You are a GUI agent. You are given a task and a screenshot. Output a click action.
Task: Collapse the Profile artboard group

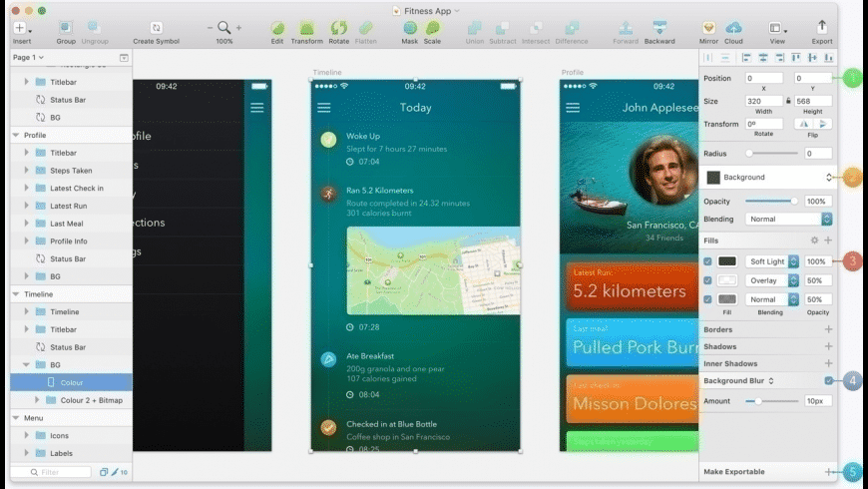16,135
